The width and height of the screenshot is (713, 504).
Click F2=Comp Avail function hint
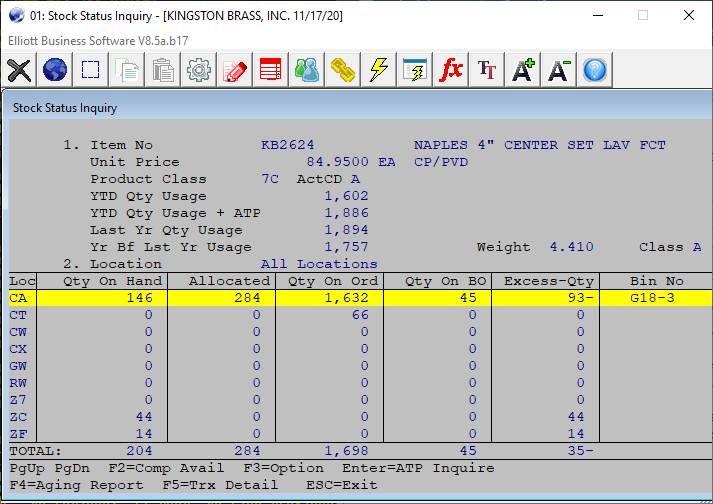pyautogui.click(x=166, y=468)
